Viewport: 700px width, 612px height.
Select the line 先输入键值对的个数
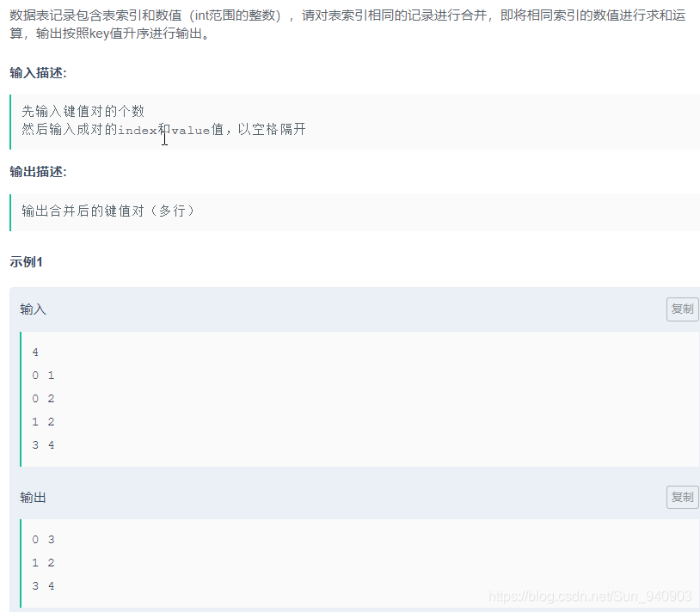coord(83,111)
